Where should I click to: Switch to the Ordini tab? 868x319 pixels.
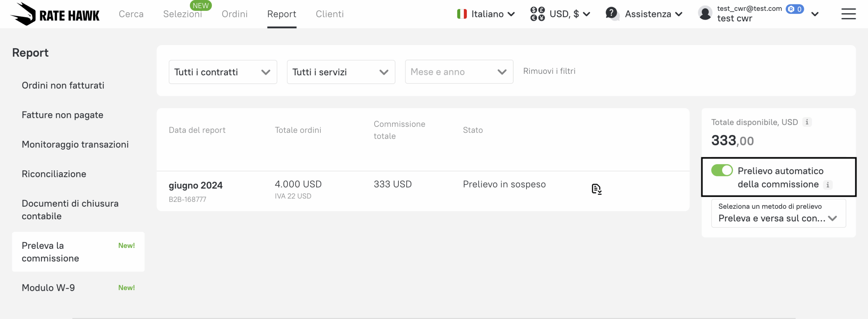coord(235,14)
